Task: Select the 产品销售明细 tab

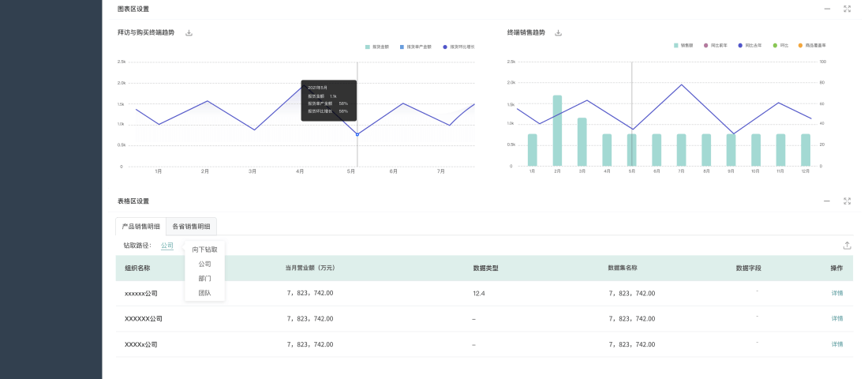Action: click(x=140, y=226)
